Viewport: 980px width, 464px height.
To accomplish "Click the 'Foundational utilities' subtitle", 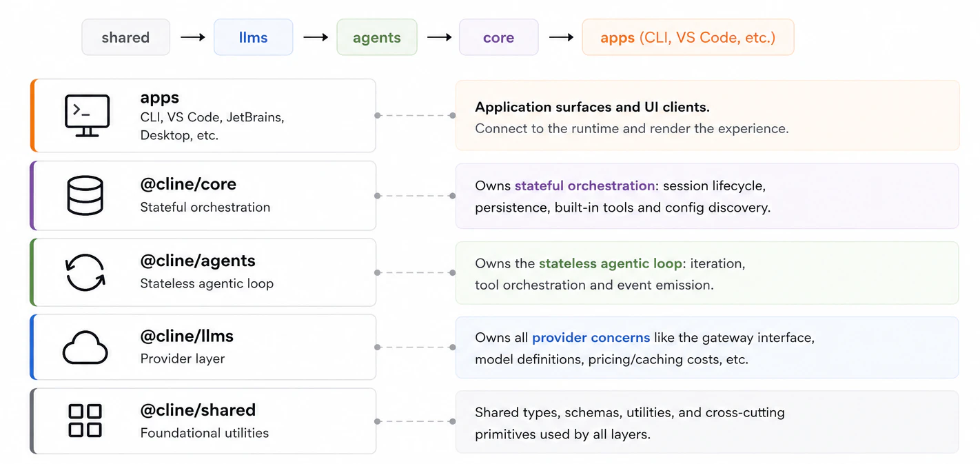I will [205, 433].
